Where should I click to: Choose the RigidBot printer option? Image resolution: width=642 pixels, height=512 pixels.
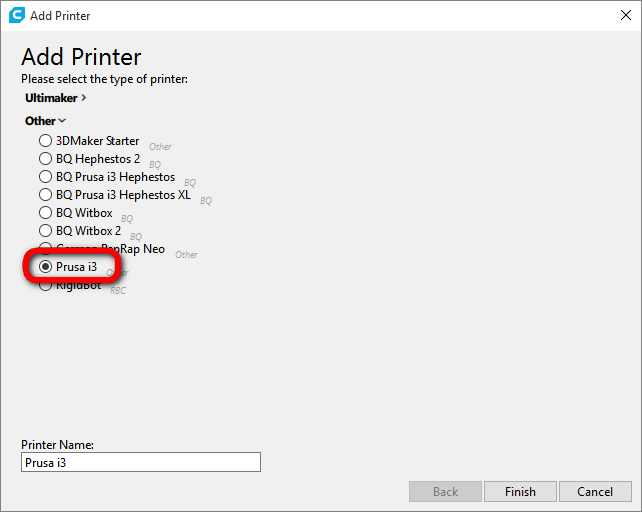pyautogui.click(x=46, y=286)
